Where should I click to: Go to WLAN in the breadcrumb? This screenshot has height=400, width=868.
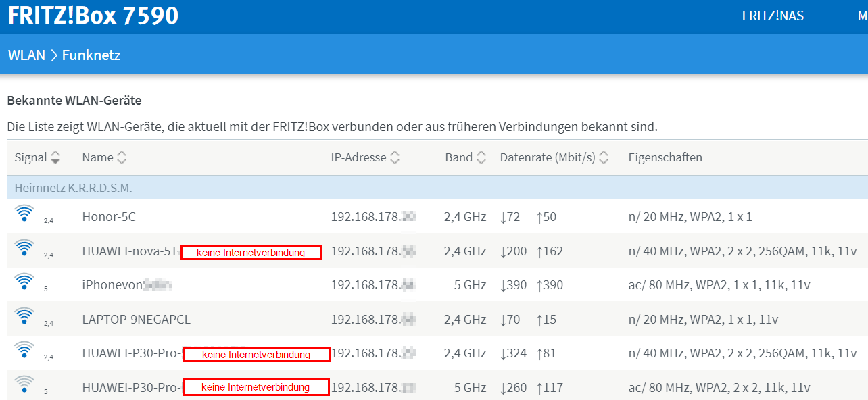pyautogui.click(x=26, y=55)
